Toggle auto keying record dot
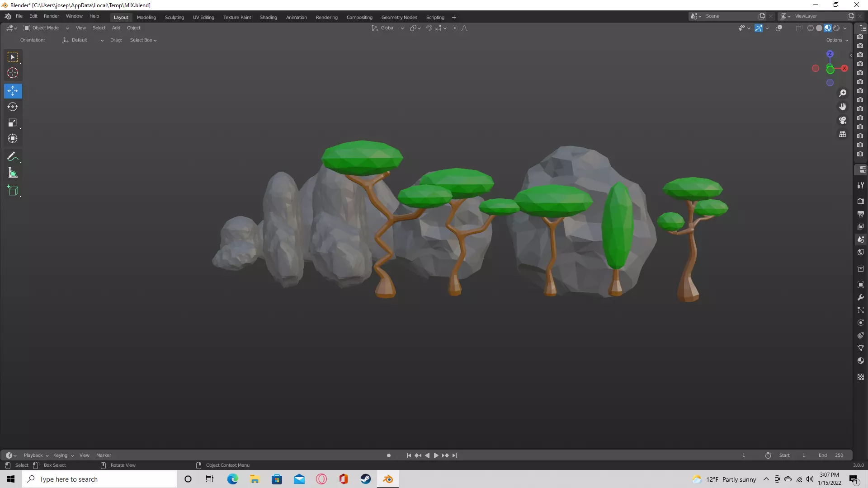This screenshot has height=488, width=868. [389, 455]
